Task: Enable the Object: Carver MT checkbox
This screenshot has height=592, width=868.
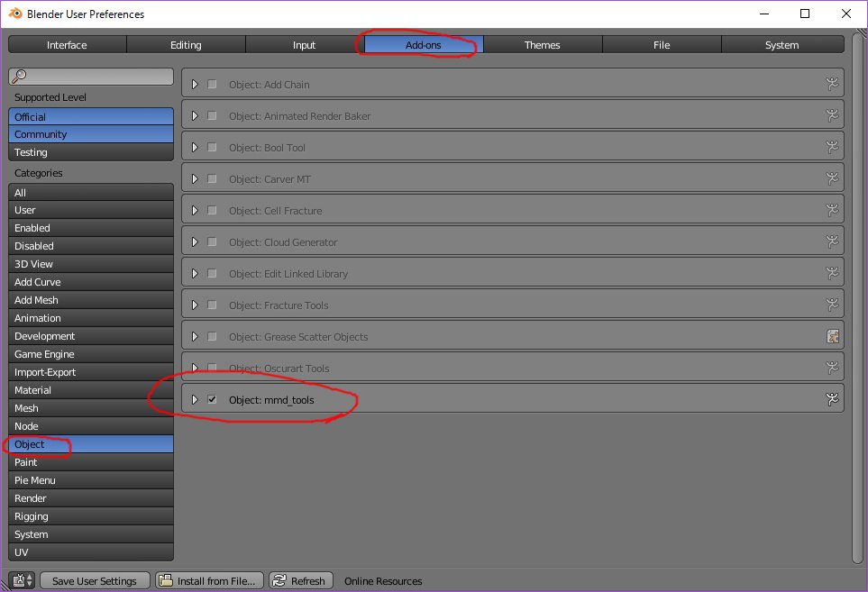Action: 212,178
